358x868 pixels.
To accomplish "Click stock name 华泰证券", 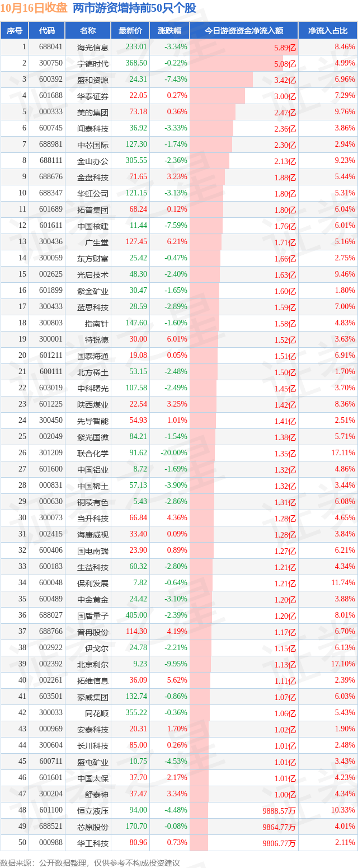I will click(x=93, y=96).
